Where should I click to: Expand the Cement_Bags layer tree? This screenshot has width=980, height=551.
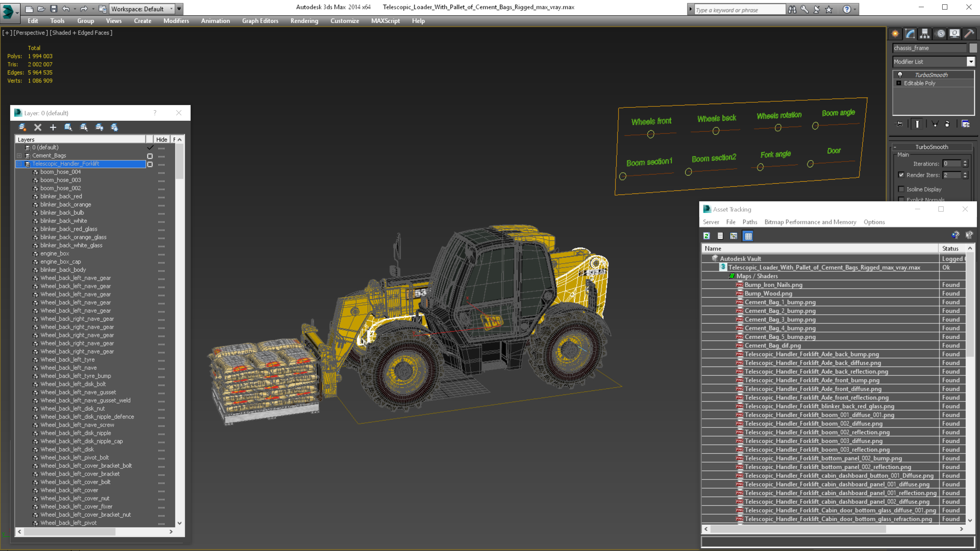tap(19, 155)
